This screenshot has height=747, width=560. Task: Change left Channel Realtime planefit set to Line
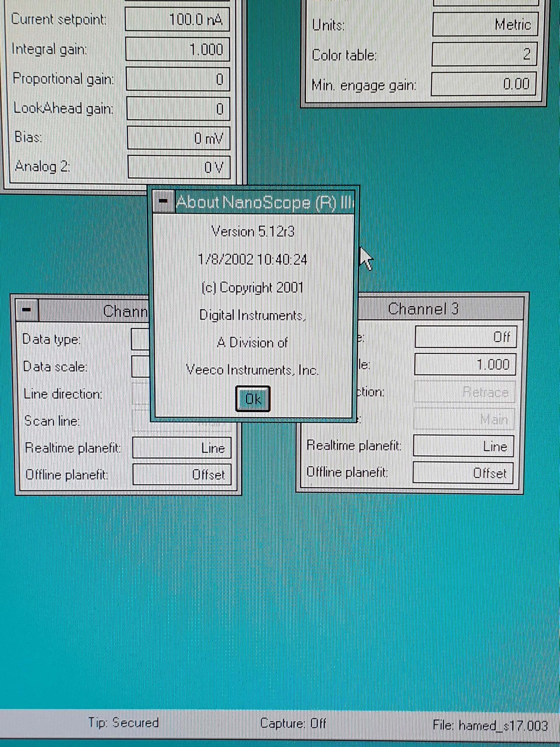coord(182,448)
